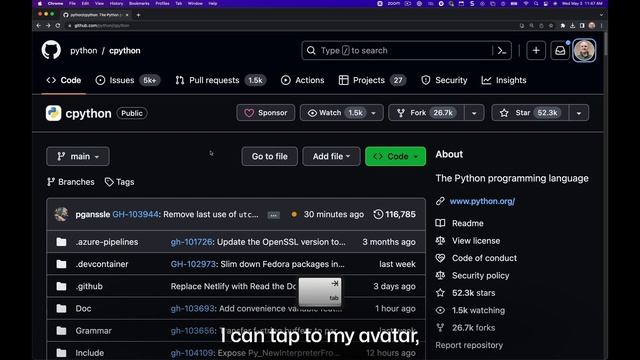This screenshot has height=360, width=640.
Task: Open the Branches link
Action: click(x=71, y=182)
